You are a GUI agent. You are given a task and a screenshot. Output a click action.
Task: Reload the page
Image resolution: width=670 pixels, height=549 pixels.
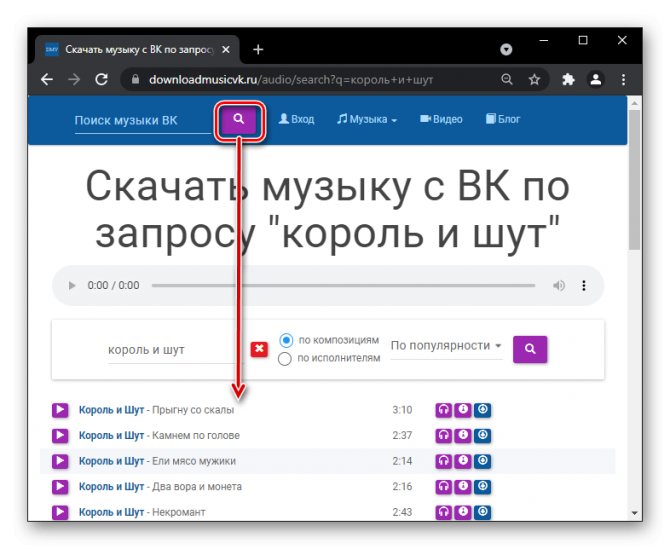tap(101, 79)
